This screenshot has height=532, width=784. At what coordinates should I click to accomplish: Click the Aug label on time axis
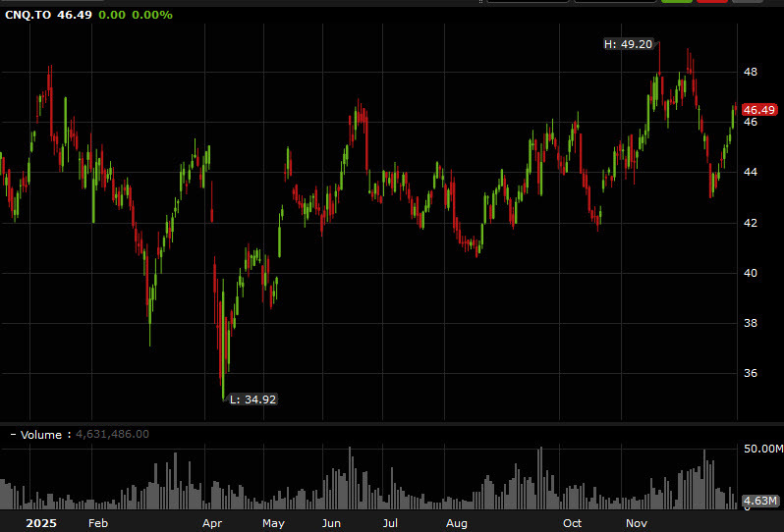457,523
